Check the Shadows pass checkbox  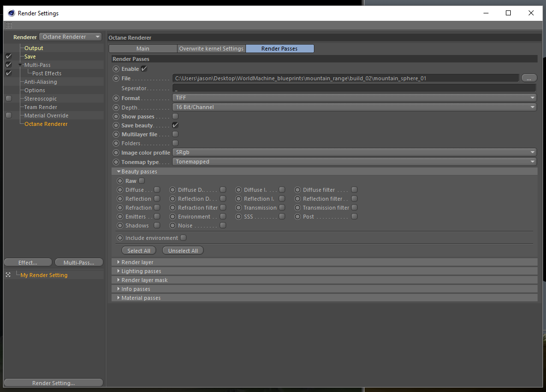[157, 225]
